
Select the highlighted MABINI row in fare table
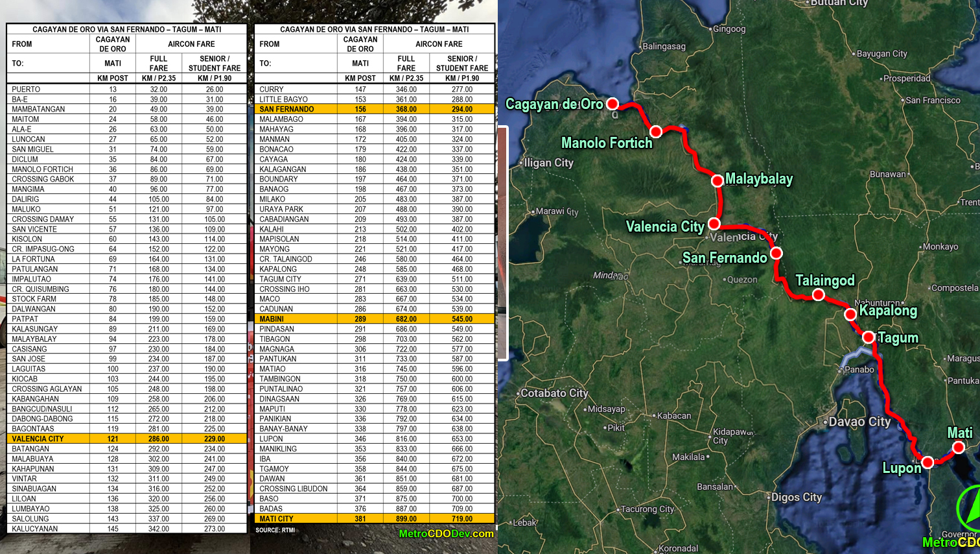(374, 319)
